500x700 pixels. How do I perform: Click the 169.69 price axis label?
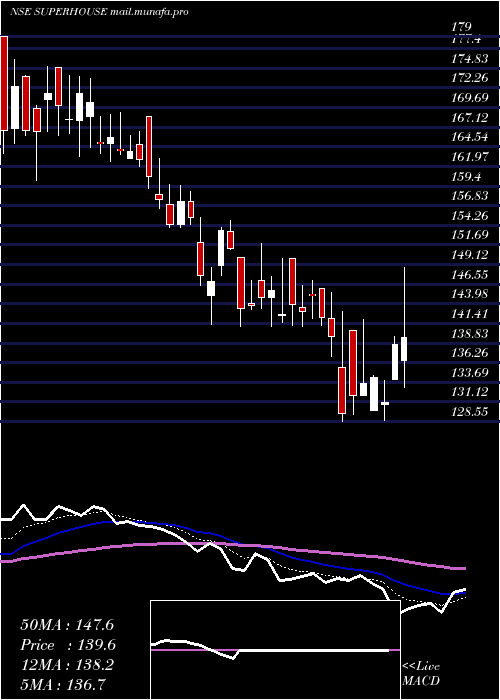[x=471, y=98]
